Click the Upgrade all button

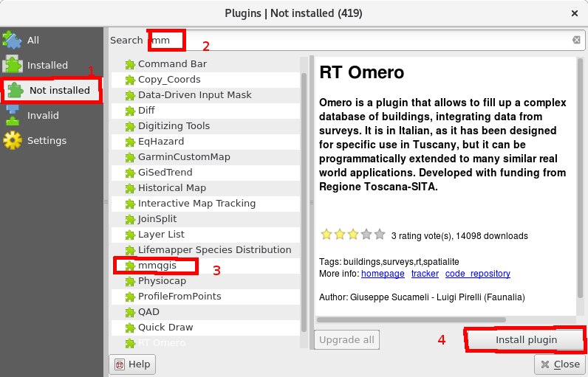pyautogui.click(x=347, y=340)
